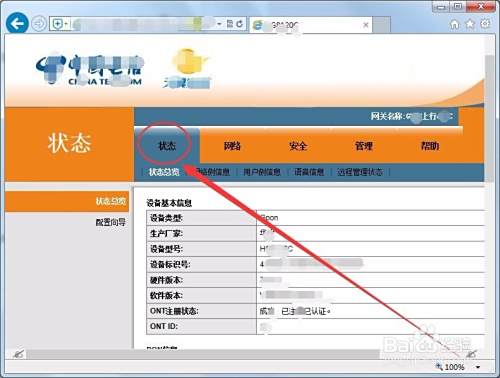The width and height of the screenshot is (500, 378).
Task: Select the 状态总览 sub-menu item
Action: coord(164,172)
